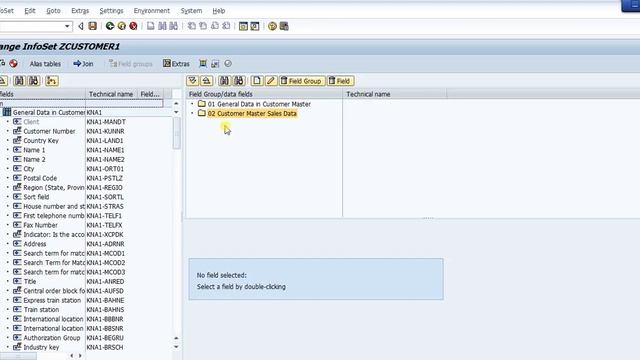Viewport: 640px width, 360px height.
Task: Click the red-white Generate ball icon
Action: tap(13, 63)
